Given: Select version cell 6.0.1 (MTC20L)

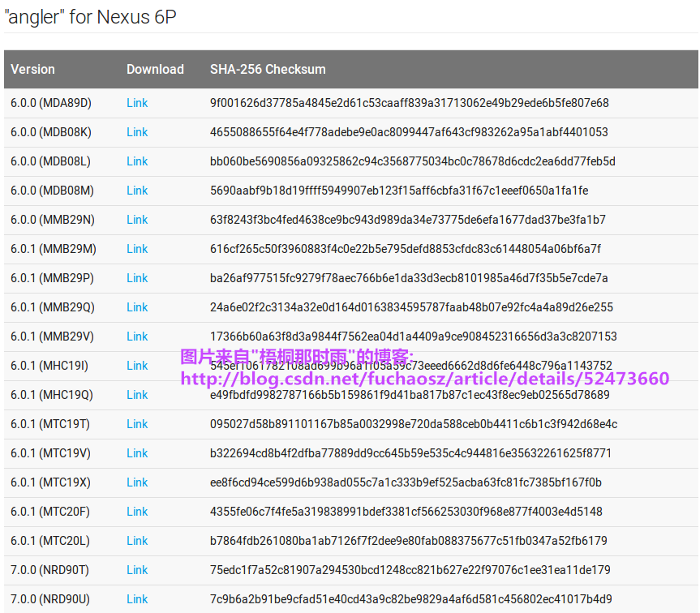Looking at the screenshot, I should pos(50,541).
